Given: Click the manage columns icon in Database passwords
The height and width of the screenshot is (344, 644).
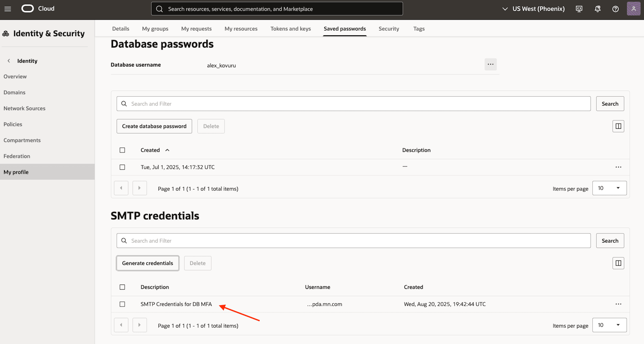Looking at the screenshot, I should (x=618, y=126).
